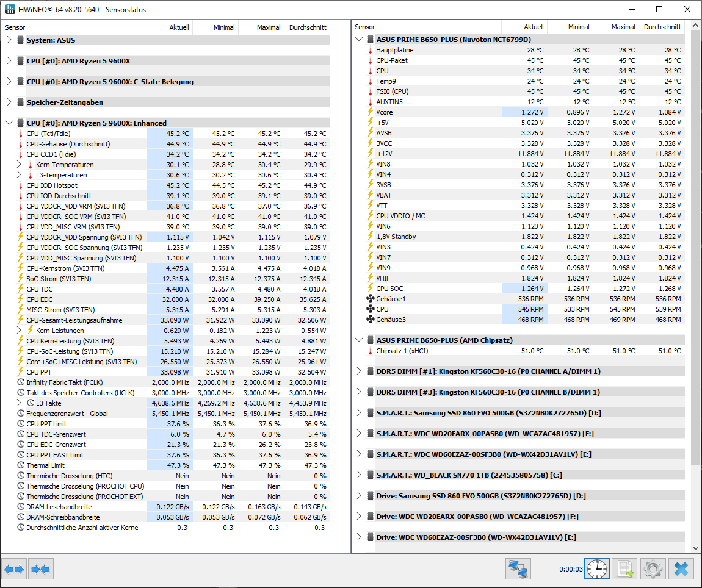Click the CPU (Tctl/Tdie) thermometer icon
This screenshot has height=588, width=702.
[21, 134]
